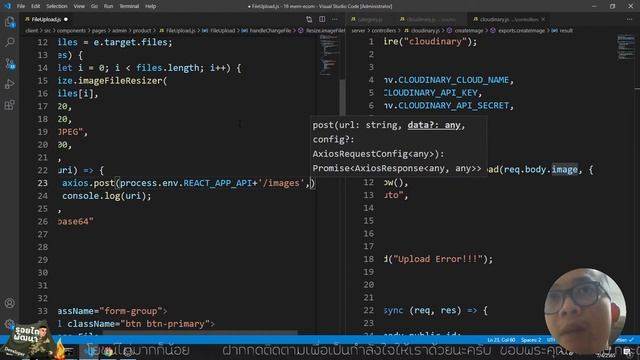Open Run and Debug view
Image resolution: width=640 pixels, height=360 pixels.
coord(10,84)
